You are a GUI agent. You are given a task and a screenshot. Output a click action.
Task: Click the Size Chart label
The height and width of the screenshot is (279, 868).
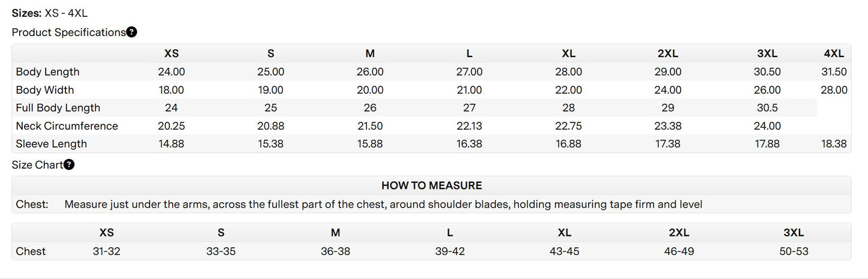click(37, 165)
